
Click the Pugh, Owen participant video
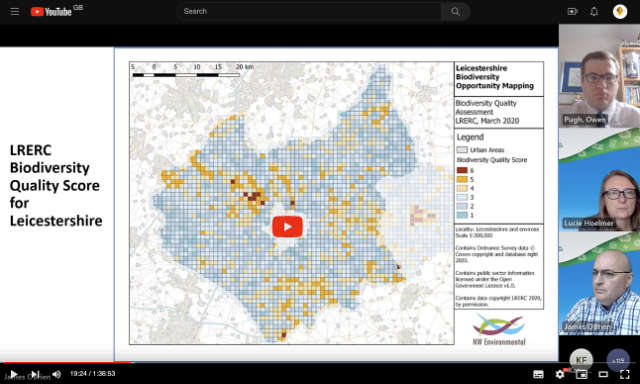pyautogui.click(x=599, y=76)
